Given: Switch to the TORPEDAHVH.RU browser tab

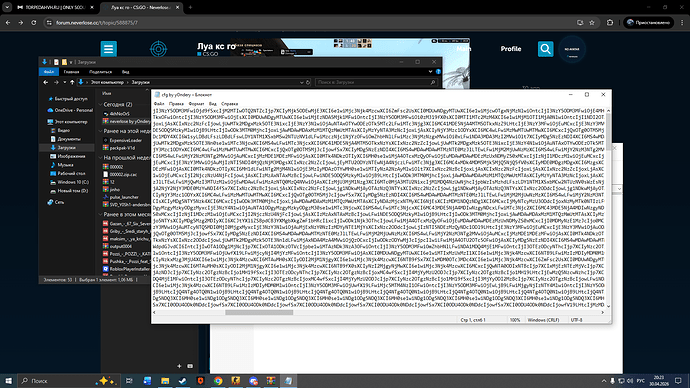Looking at the screenshot, I should point(55,7).
